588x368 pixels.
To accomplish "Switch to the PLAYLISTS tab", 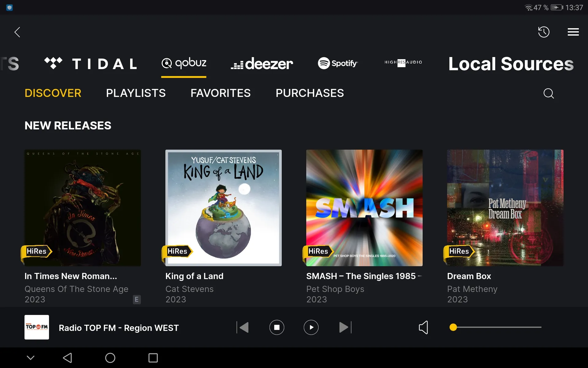I will (x=136, y=93).
